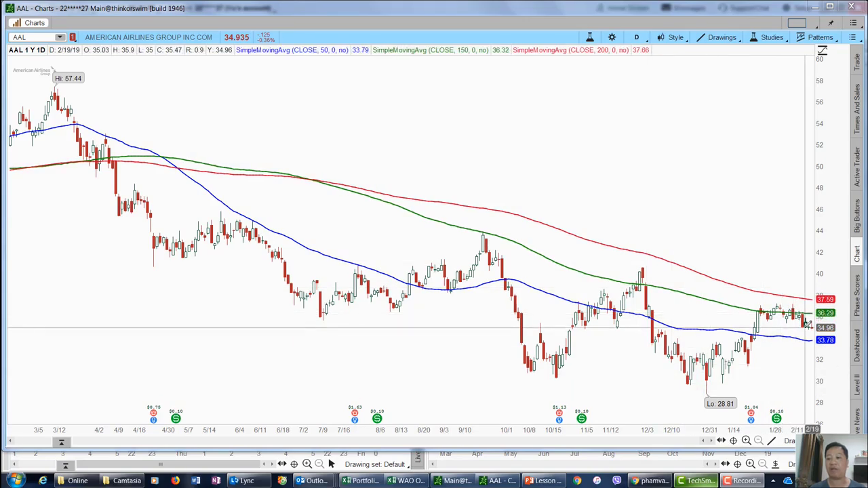Open Drawing set: Default dropdown

(376, 464)
